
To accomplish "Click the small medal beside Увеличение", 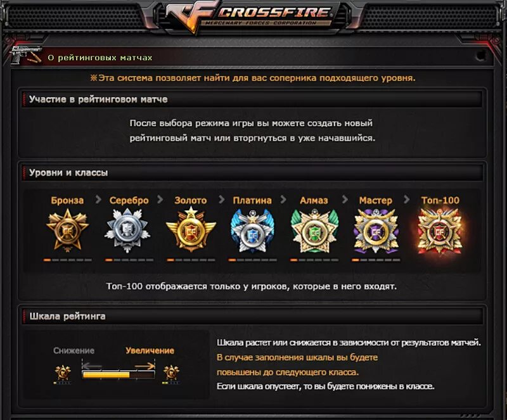I will coord(170,372).
